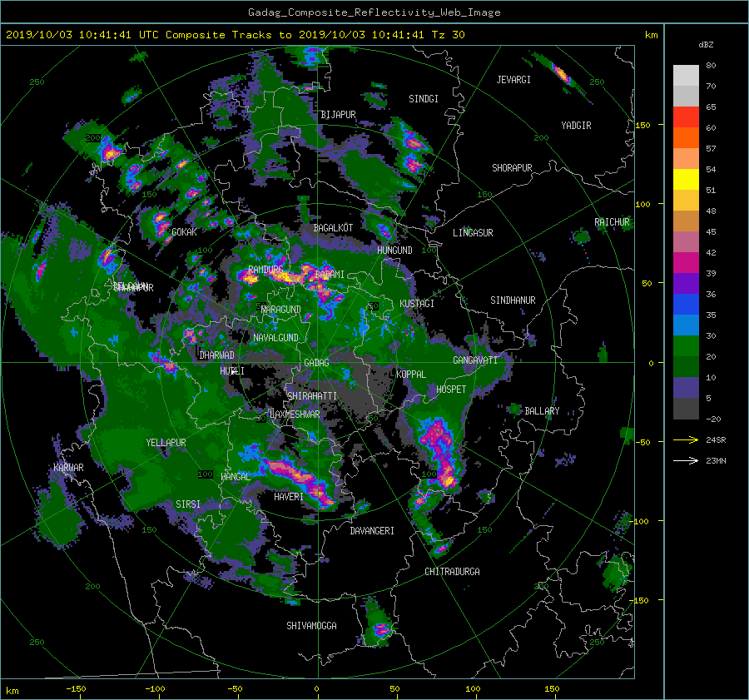Image resolution: width=749 pixels, height=700 pixels.
Task: Click the 100 tick on bottom axis
Action: click(x=473, y=688)
